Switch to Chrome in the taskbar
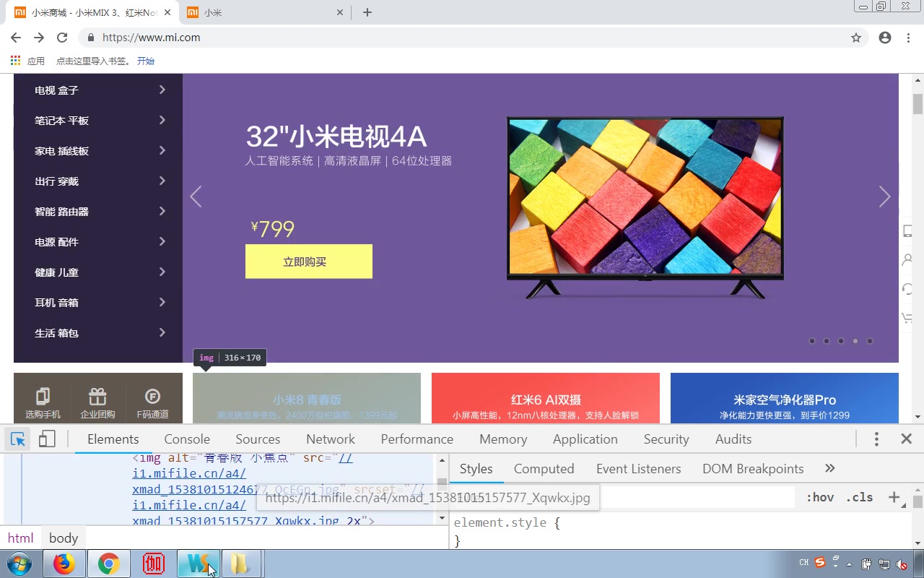Image resolution: width=924 pixels, height=578 pixels. coord(109,564)
